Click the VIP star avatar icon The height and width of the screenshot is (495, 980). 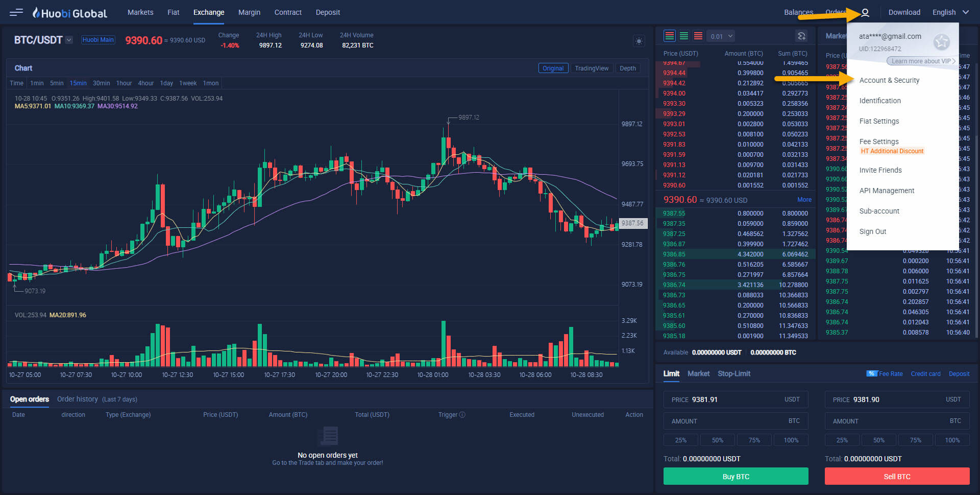[x=942, y=42]
